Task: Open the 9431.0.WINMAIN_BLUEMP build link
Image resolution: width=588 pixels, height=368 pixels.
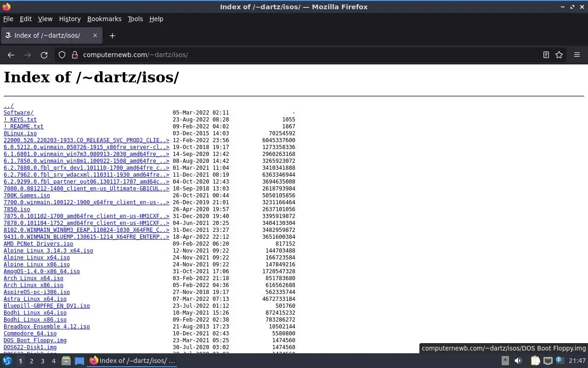Action: [x=86, y=237]
